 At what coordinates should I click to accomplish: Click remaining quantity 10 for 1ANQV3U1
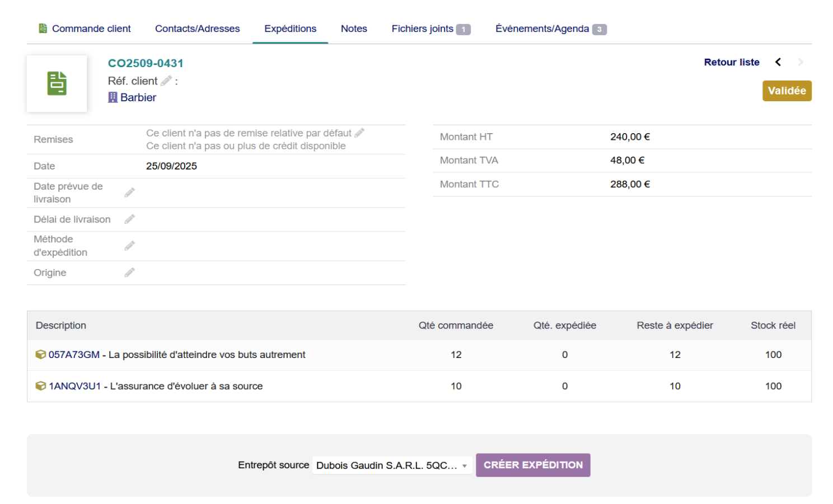tap(675, 386)
